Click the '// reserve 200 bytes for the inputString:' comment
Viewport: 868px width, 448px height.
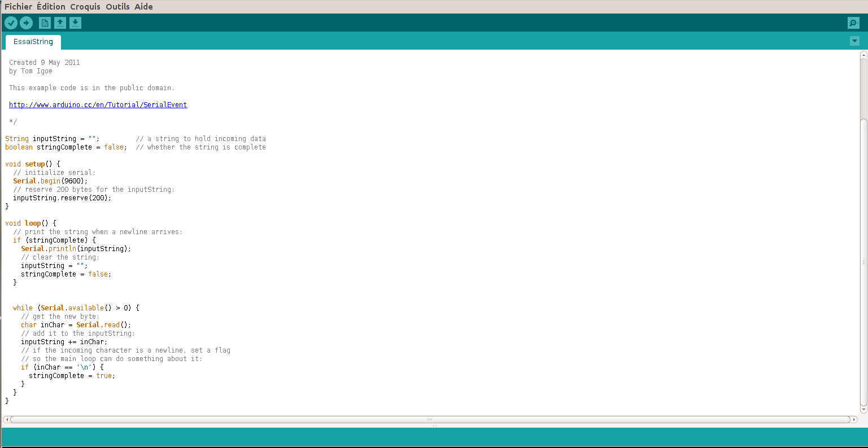[94, 190]
